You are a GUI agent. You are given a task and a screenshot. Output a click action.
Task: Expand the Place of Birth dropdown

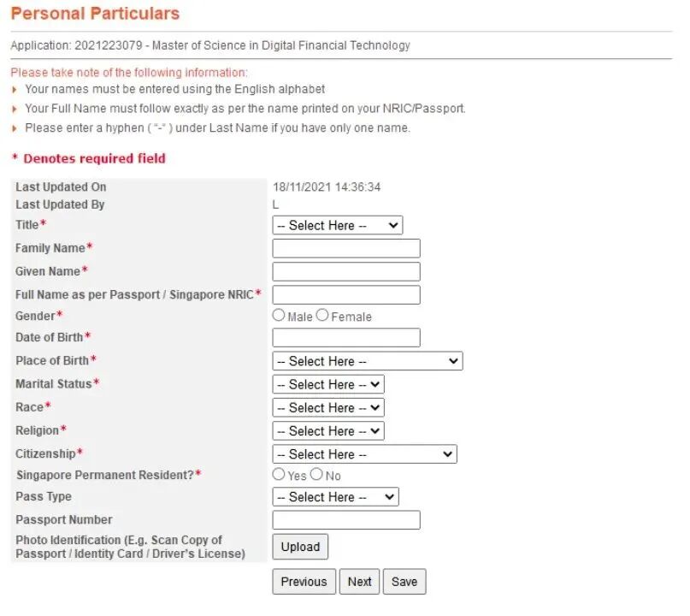pos(367,361)
